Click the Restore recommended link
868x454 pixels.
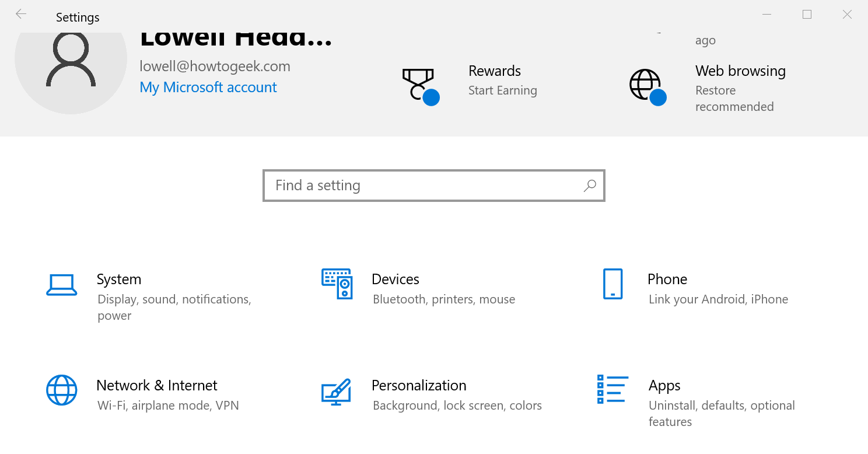(734, 98)
